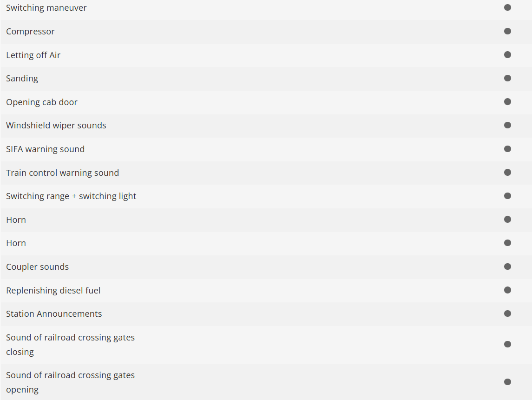Select the dot beside Letting off Air
This screenshot has height=400, width=532.
coord(507,55)
